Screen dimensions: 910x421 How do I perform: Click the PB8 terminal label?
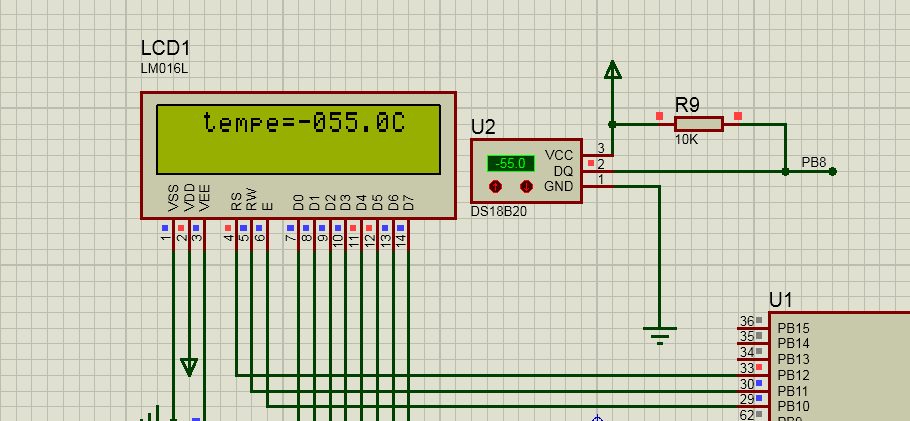pos(814,162)
